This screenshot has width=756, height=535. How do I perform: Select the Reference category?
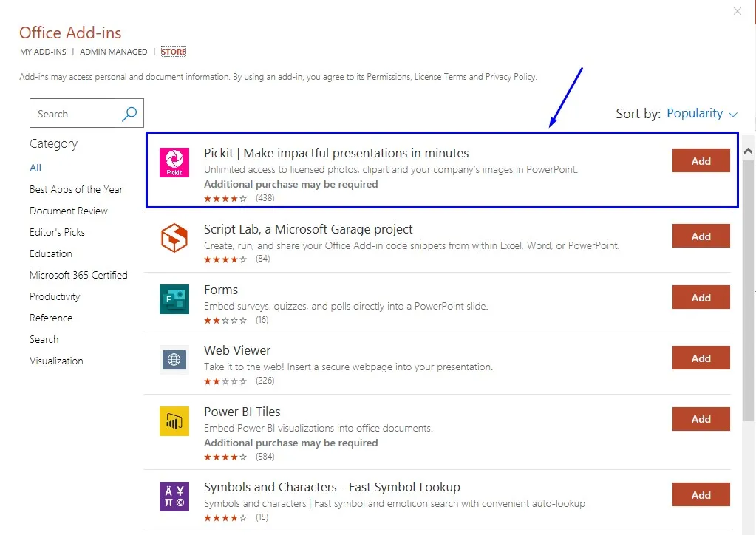pyautogui.click(x=51, y=318)
